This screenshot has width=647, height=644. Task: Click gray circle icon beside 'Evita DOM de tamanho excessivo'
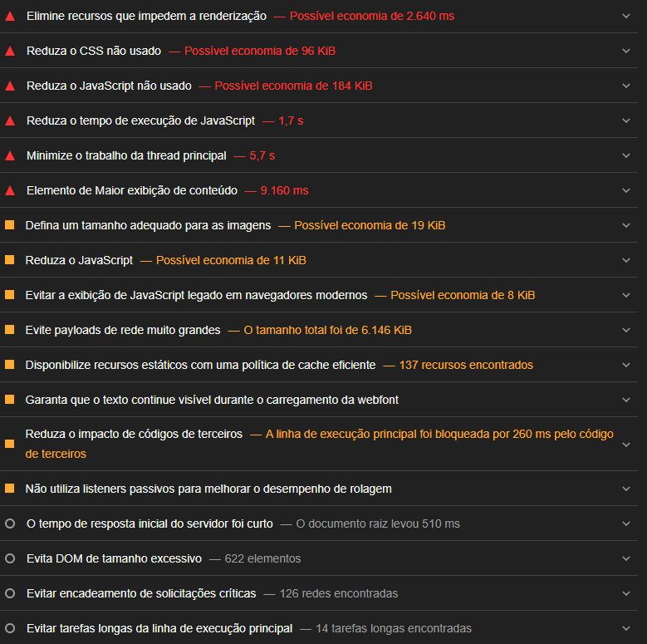[x=10, y=558]
